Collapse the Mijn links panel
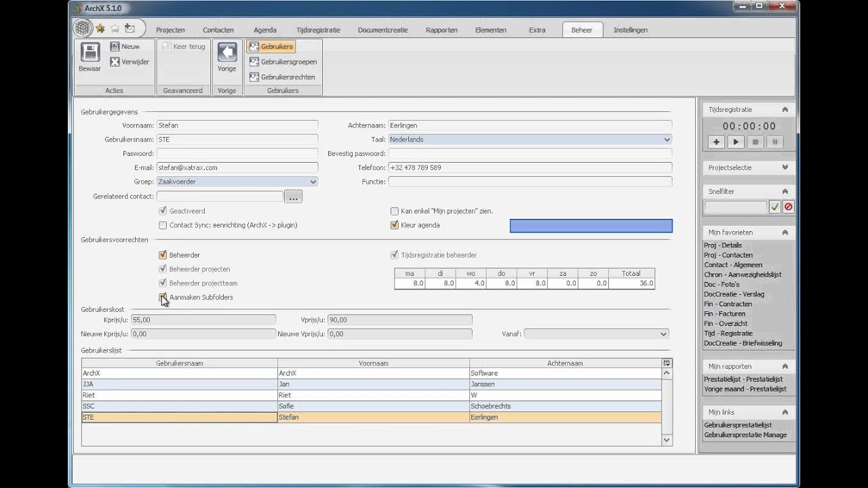The width and height of the screenshot is (868, 488). (785, 411)
